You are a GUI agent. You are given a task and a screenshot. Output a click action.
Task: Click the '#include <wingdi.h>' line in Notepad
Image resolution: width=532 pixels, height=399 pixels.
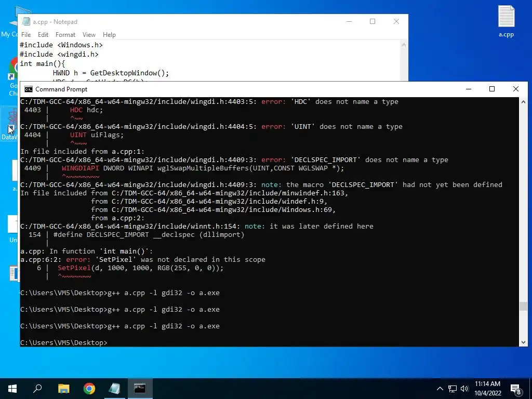(x=59, y=54)
